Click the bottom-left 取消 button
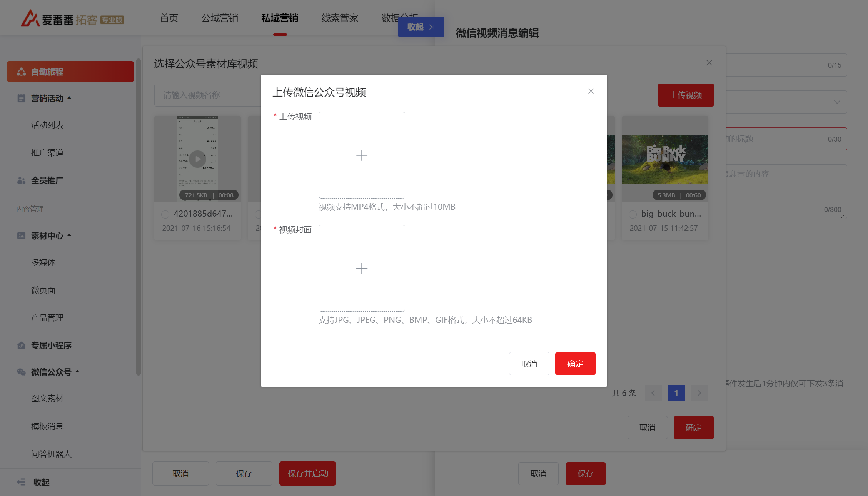The height and width of the screenshot is (496, 868). [180, 473]
